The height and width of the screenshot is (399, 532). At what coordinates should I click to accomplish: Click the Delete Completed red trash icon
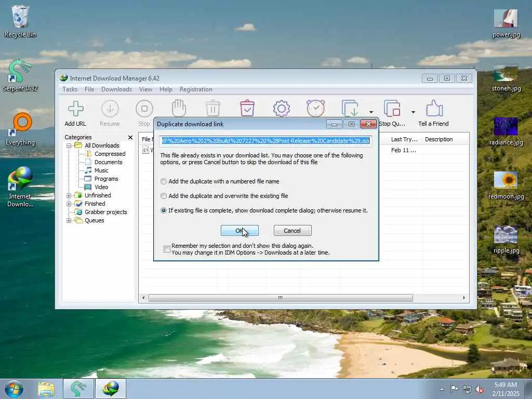(247, 108)
